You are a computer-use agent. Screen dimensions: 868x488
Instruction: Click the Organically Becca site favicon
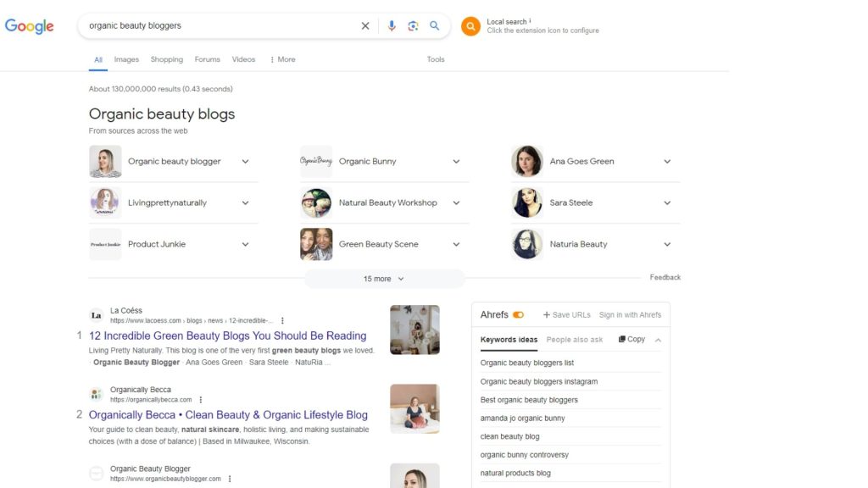pyautogui.click(x=97, y=395)
